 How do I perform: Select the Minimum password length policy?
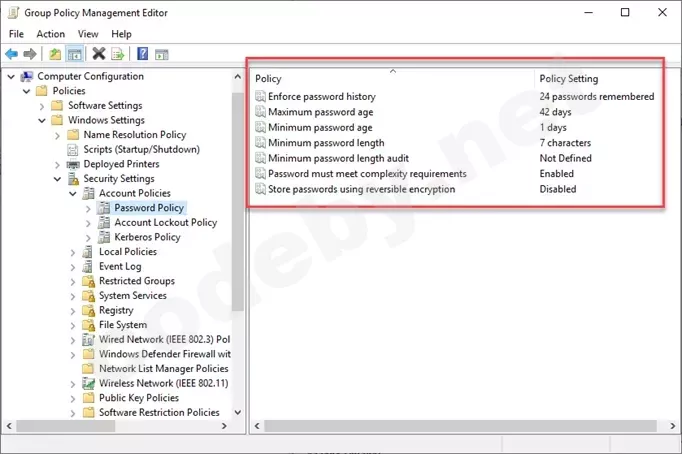326,143
